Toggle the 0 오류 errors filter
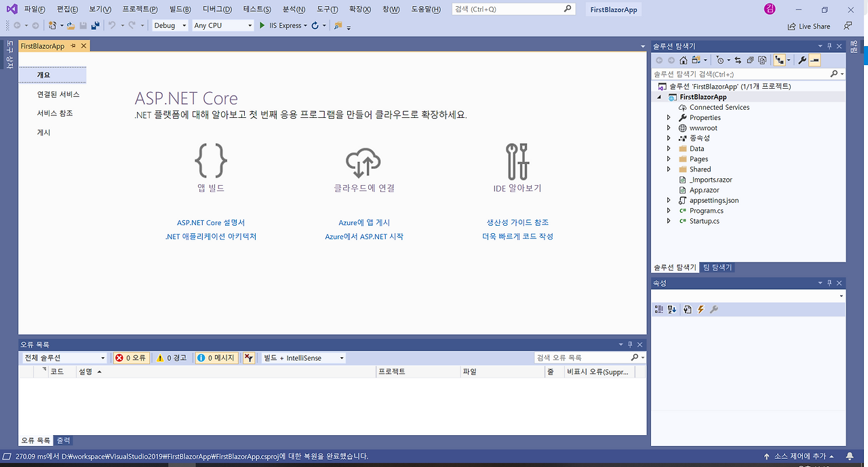This screenshot has height=467, width=868. click(x=130, y=358)
